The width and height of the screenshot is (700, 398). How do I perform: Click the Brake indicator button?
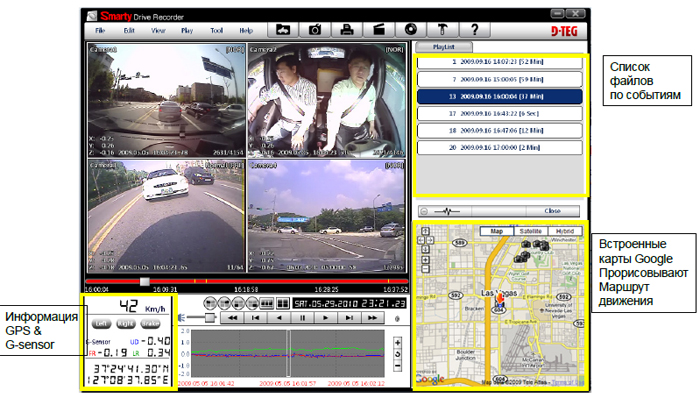(150, 323)
